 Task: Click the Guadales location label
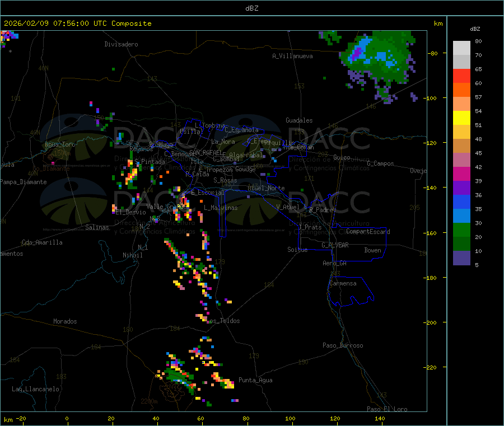(299, 120)
